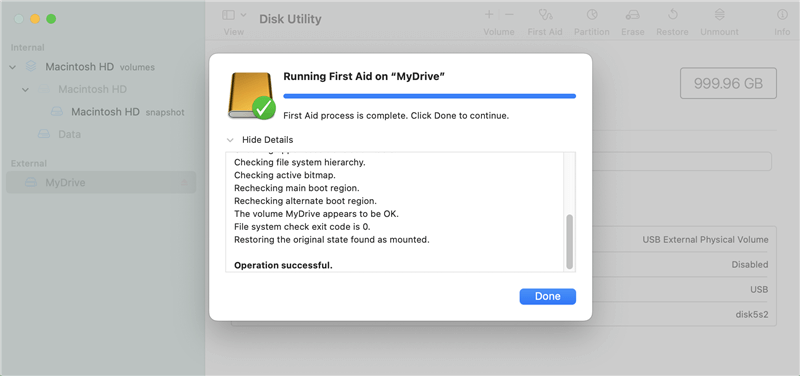
Task: Click the Done button in First Aid dialog
Action: tap(547, 296)
